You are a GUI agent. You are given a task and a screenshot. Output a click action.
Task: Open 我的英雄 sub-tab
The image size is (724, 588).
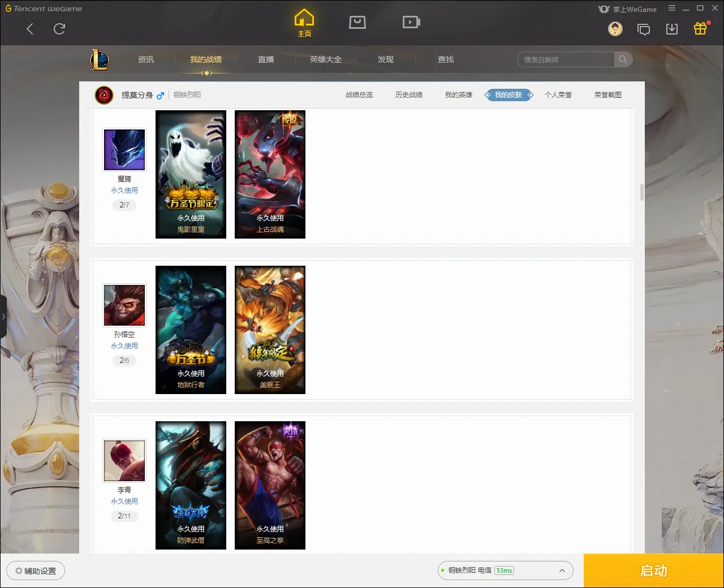tap(459, 95)
